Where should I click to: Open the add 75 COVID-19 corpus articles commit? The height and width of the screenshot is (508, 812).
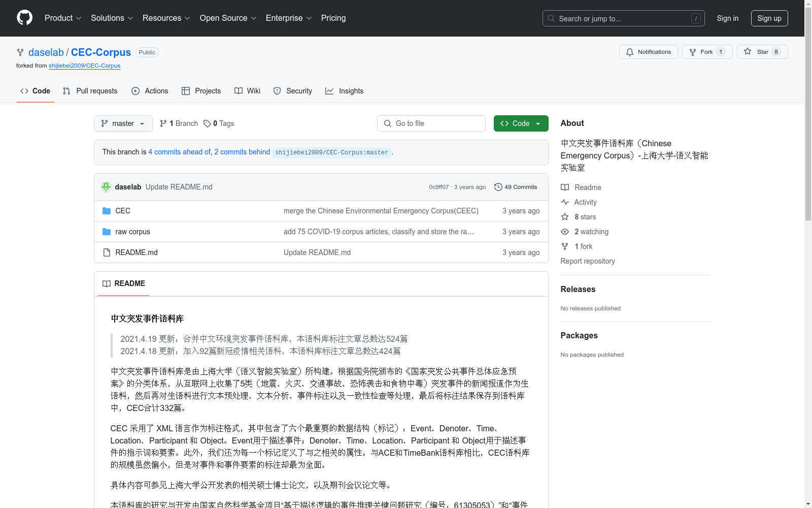(x=379, y=232)
